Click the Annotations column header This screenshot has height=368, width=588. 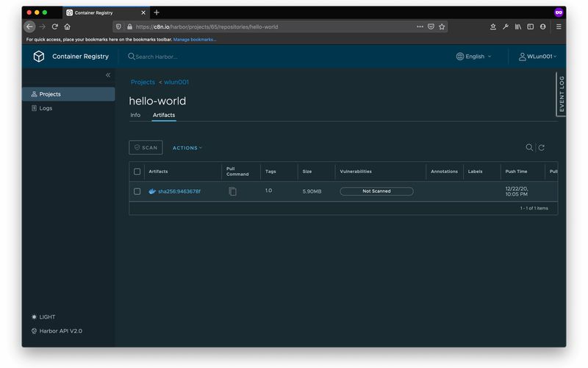coord(445,171)
